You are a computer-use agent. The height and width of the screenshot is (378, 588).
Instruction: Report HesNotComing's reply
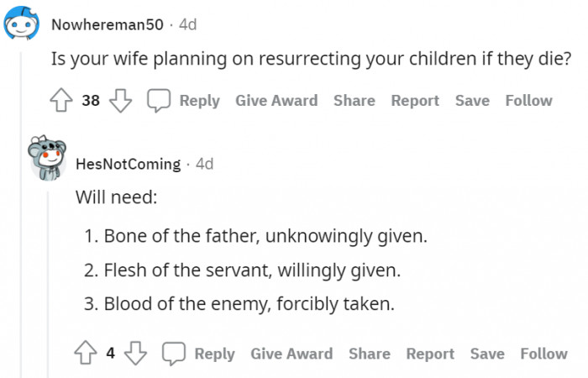point(430,354)
